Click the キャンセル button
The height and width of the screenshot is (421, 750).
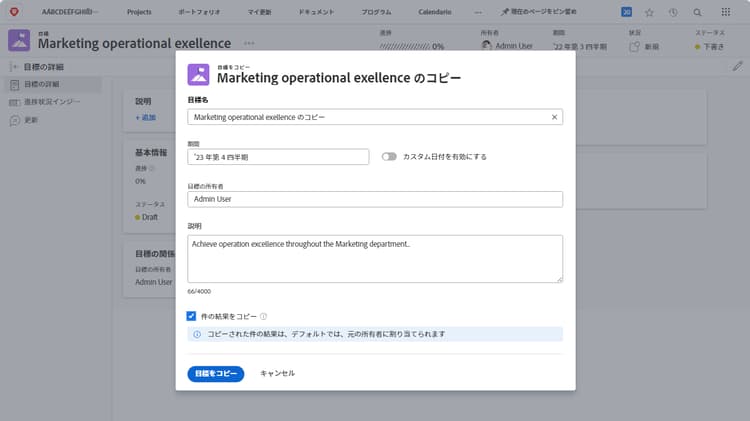point(277,373)
